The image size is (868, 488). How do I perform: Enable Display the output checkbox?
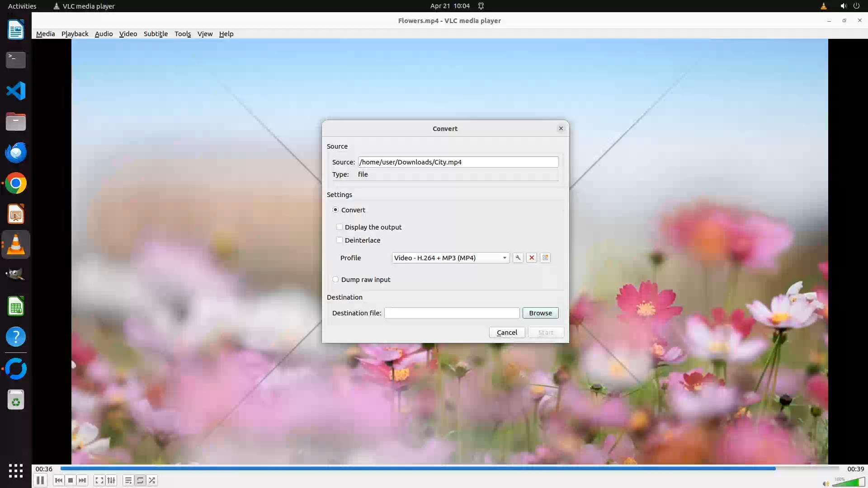coord(340,227)
